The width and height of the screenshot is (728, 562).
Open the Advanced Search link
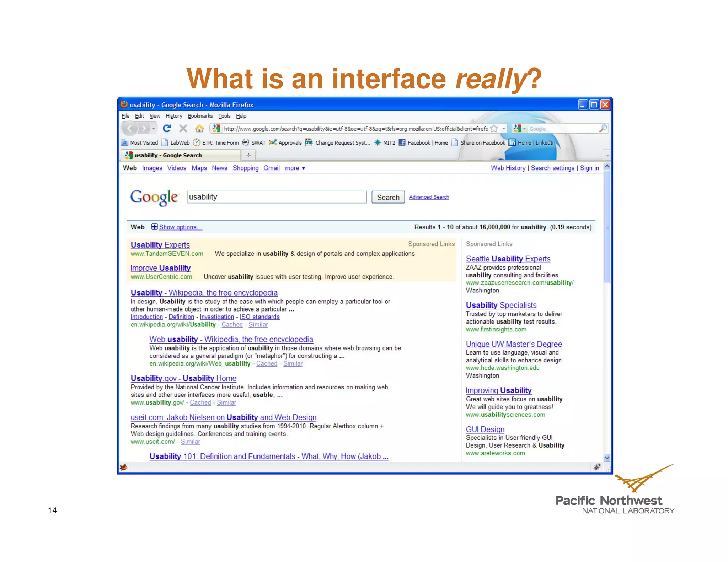[x=429, y=197]
